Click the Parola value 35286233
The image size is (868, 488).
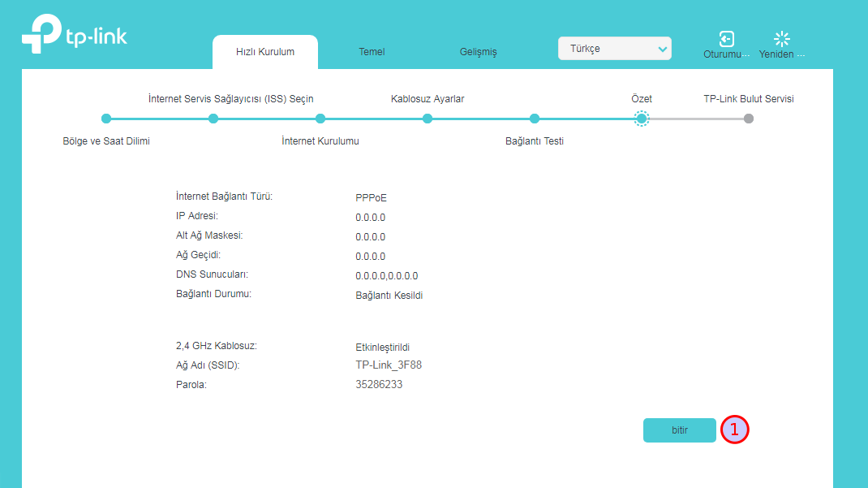point(379,384)
